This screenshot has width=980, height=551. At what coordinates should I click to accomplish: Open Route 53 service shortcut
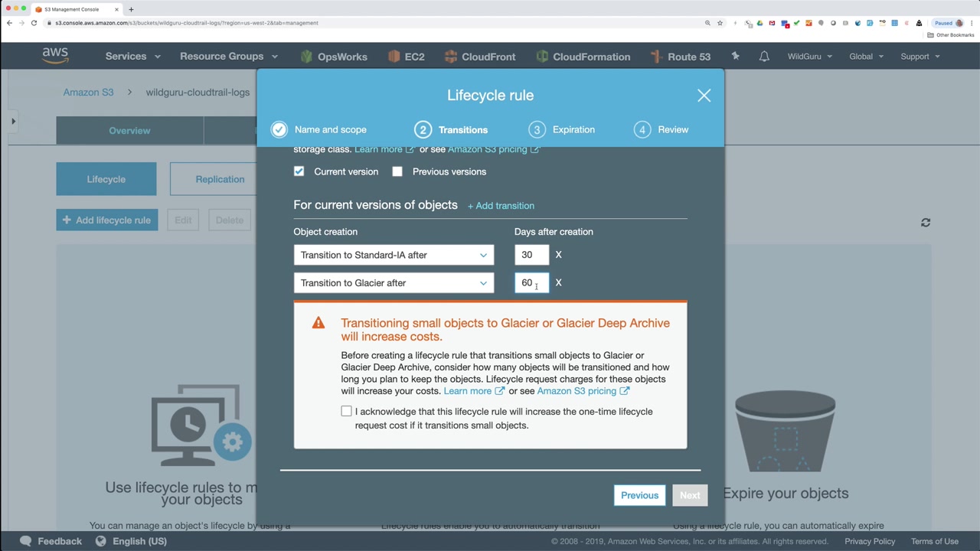[x=680, y=57]
